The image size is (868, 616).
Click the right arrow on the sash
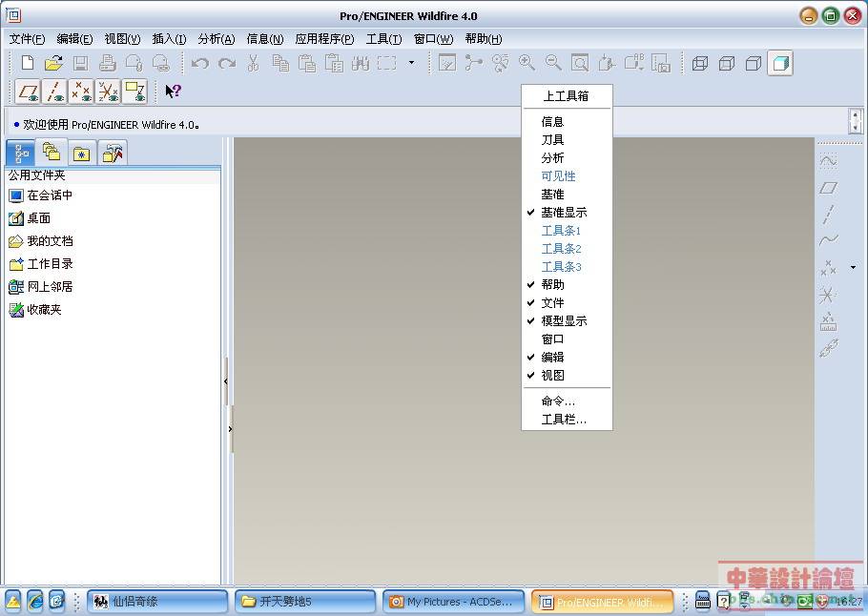pos(230,429)
